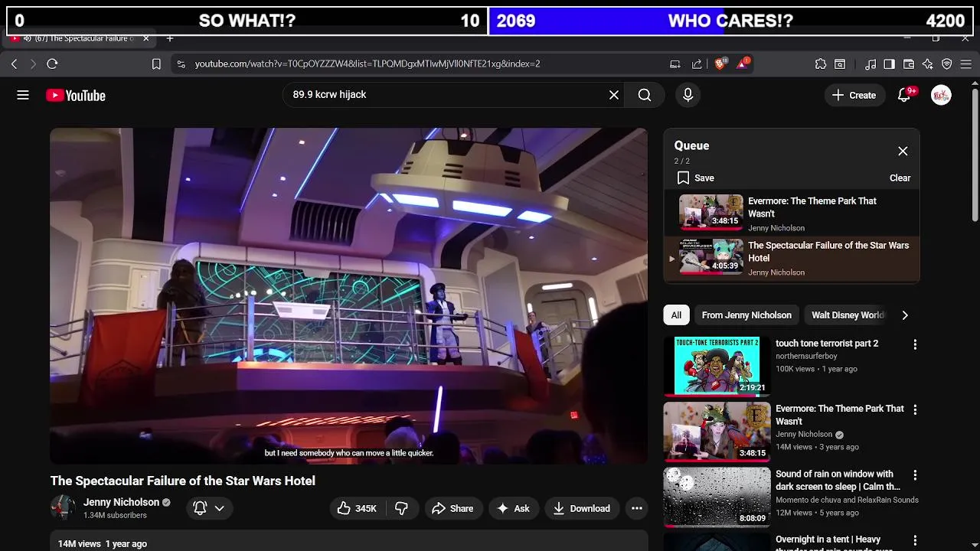The image size is (980, 551).
Task: Save the queue to a playlist
Action: coord(696,178)
